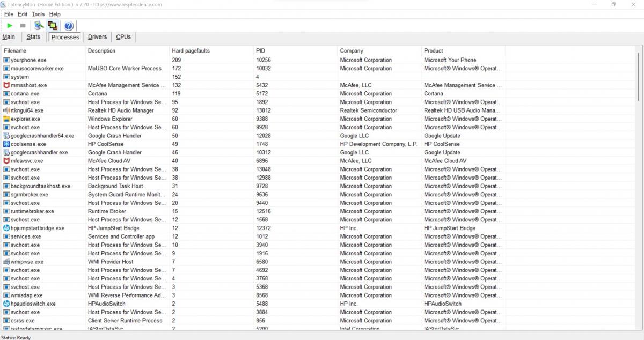644x340 pixels.
Task: Click the 'Realtek HD Audio Manager' description
Action: (x=121, y=110)
